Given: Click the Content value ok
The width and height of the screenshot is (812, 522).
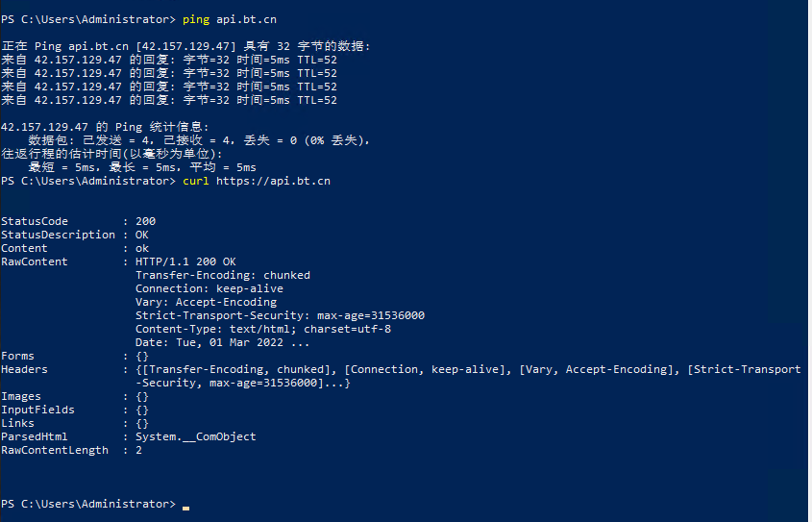Looking at the screenshot, I should pyautogui.click(x=142, y=249).
